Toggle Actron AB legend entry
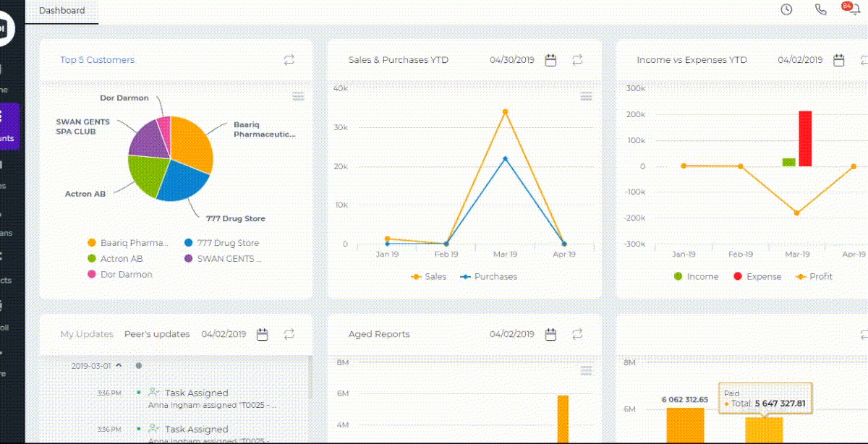The image size is (868, 444). pos(114,259)
